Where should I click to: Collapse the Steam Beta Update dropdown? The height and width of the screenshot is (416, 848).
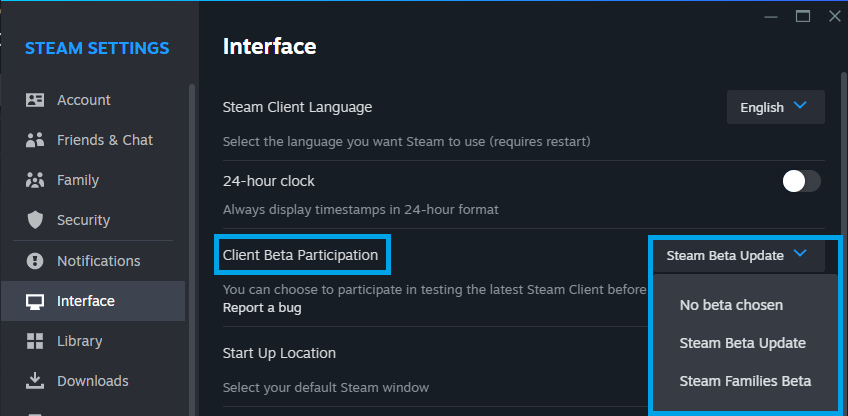738,255
